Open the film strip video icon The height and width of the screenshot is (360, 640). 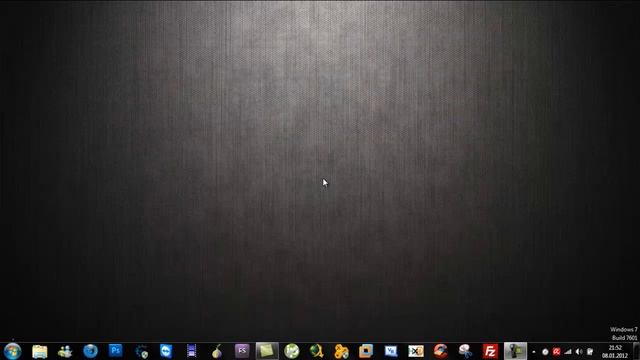(191, 351)
